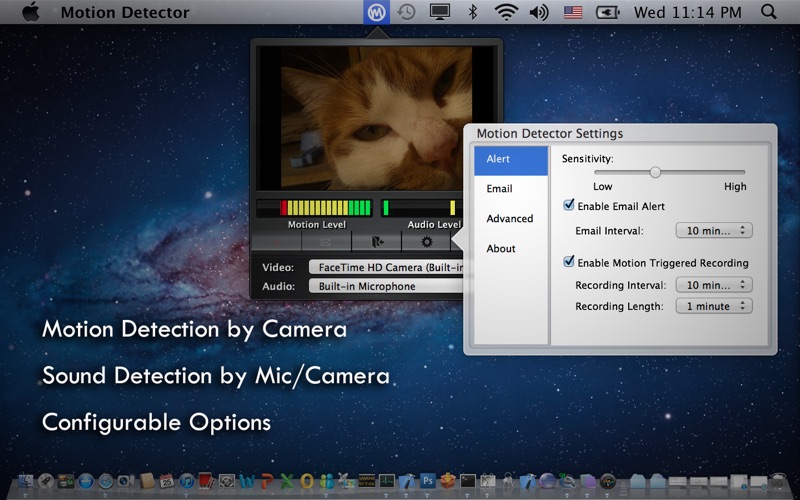Launch iTunes from the Dock
The width and height of the screenshot is (800, 500).
(187, 481)
